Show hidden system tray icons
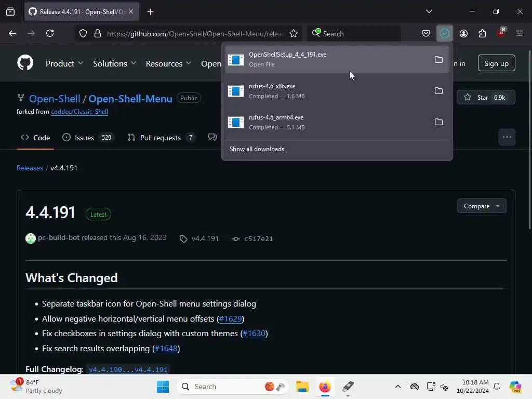Image resolution: width=532 pixels, height=399 pixels. coord(398,387)
